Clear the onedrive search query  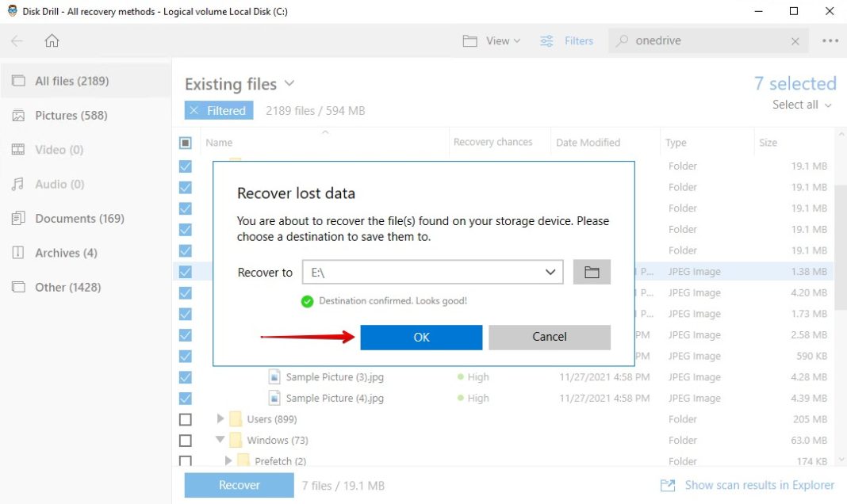pyautogui.click(x=795, y=40)
